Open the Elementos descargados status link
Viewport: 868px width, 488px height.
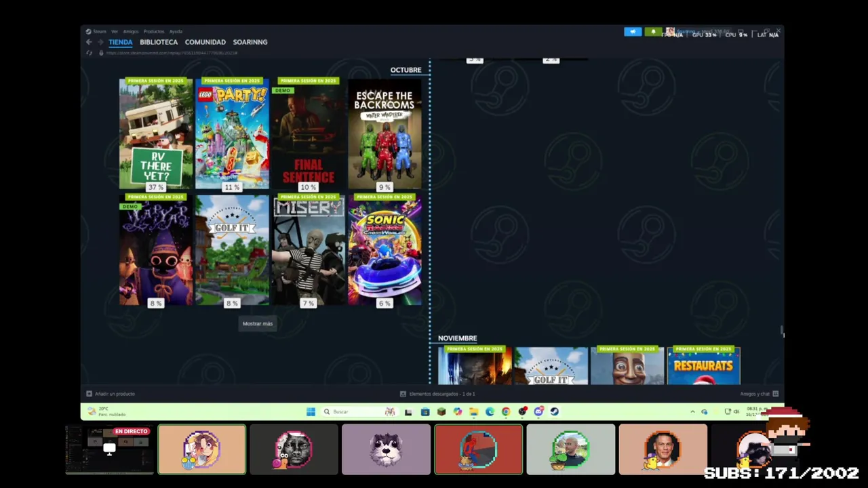tap(442, 394)
